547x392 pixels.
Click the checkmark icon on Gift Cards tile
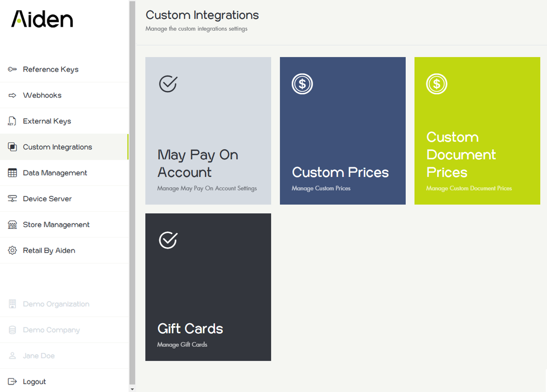coord(168,240)
